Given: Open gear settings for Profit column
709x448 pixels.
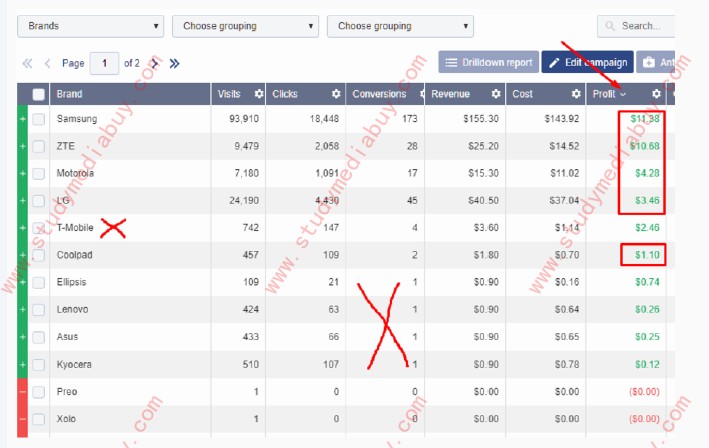Looking at the screenshot, I should tap(656, 94).
